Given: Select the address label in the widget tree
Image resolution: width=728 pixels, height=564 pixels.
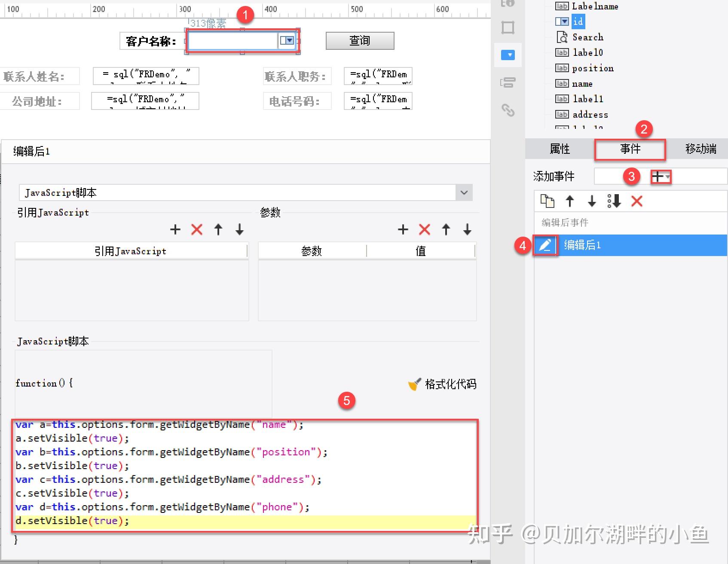Looking at the screenshot, I should pos(590,114).
